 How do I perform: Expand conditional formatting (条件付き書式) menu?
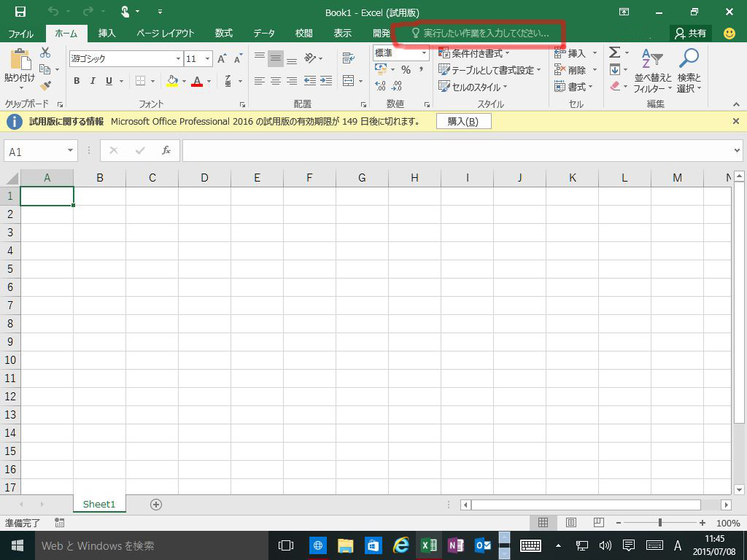(x=474, y=52)
